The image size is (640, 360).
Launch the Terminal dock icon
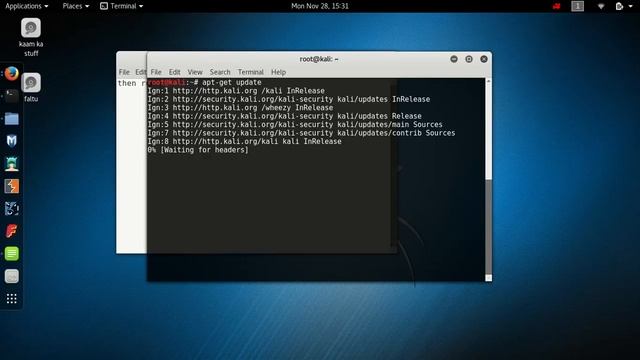pos(11,96)
